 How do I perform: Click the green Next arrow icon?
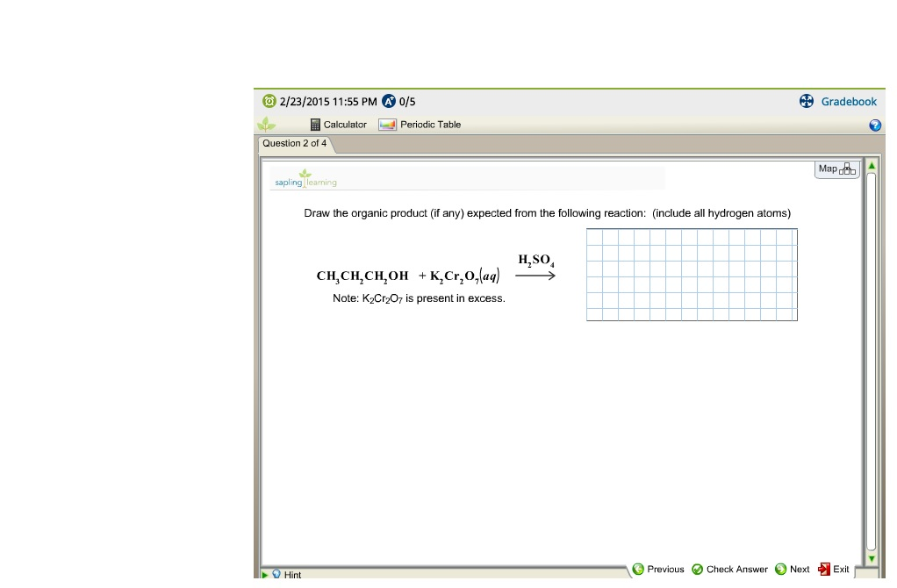[x=781, y=569]
